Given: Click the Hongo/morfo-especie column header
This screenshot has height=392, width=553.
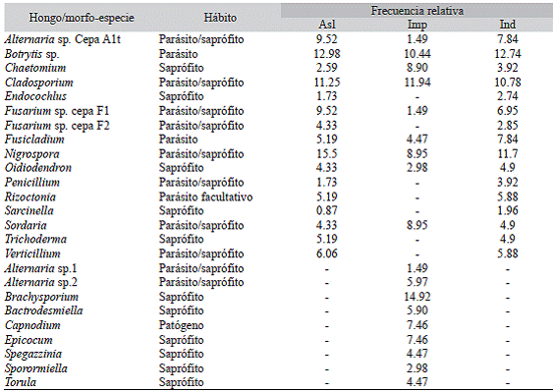Looking at the screenshot, I should click(82, 18).
